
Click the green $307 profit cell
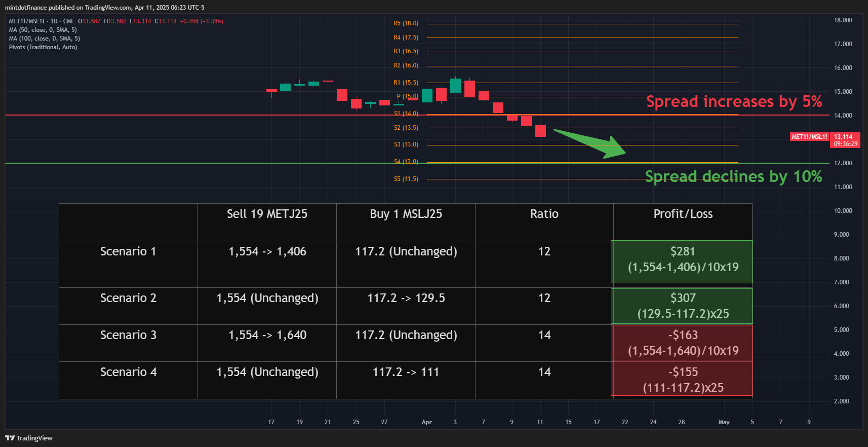pyautogui.click(x=682, y=306)
